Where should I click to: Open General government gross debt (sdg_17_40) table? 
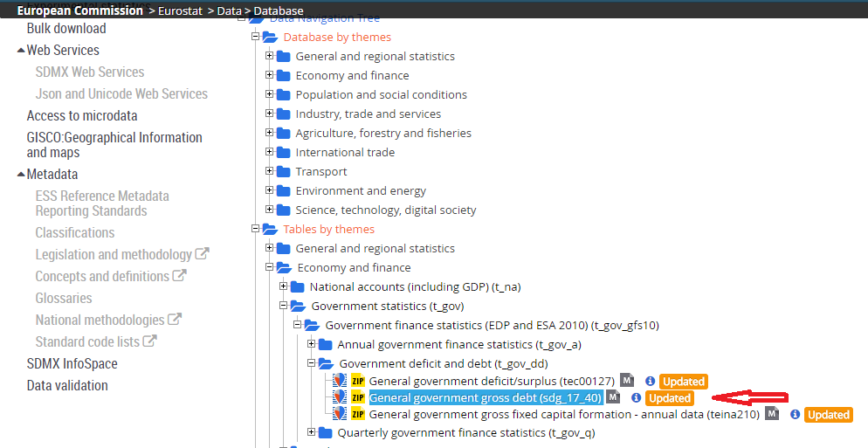pyautogui.click(x=485, y=397)
